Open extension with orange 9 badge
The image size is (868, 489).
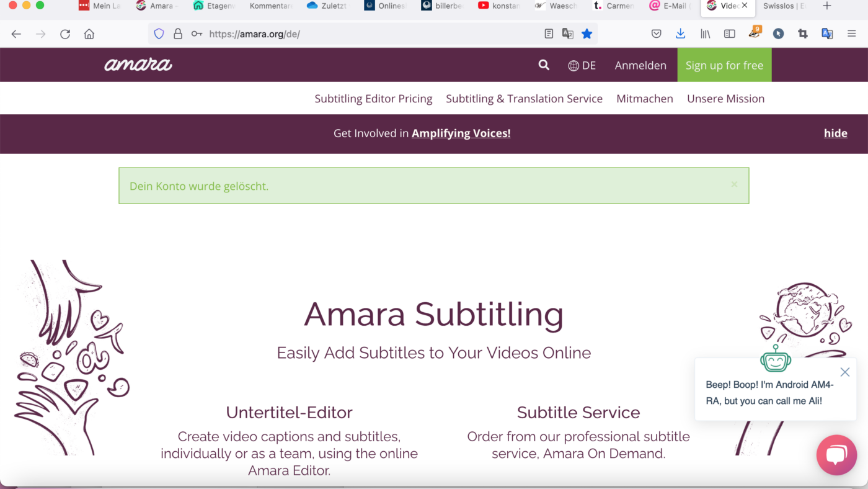[x=755, y=33]
